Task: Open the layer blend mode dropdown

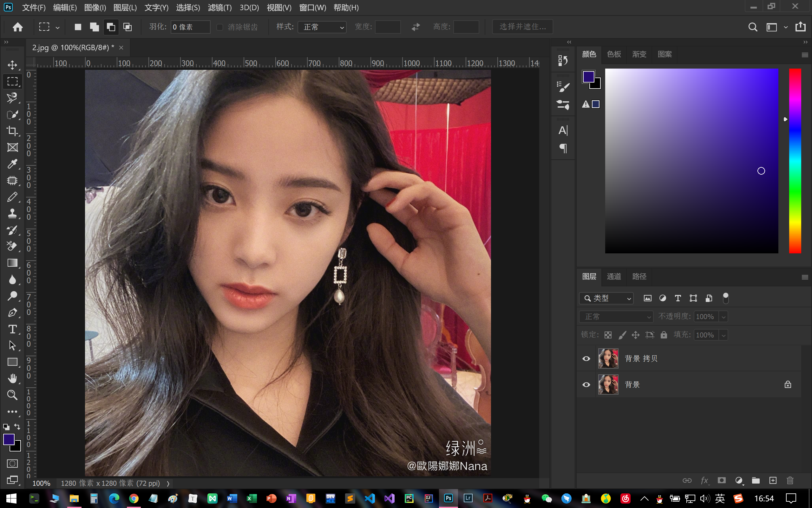Action: [616, 317]
